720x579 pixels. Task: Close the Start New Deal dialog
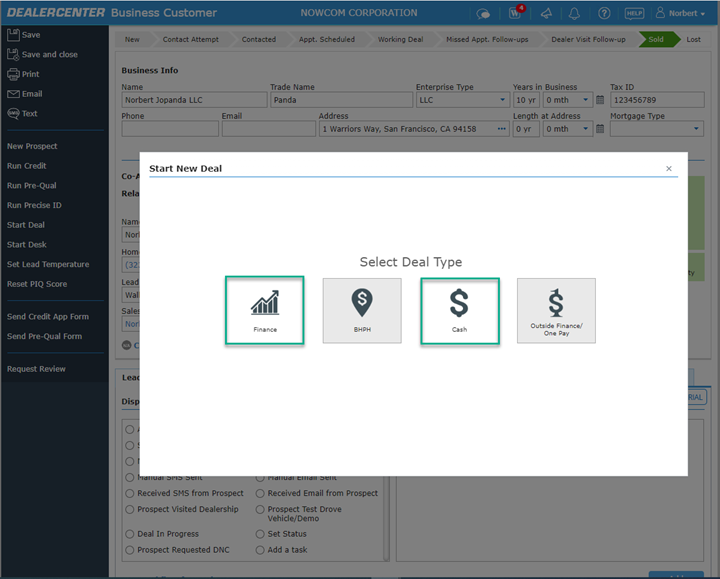(669, 169)
